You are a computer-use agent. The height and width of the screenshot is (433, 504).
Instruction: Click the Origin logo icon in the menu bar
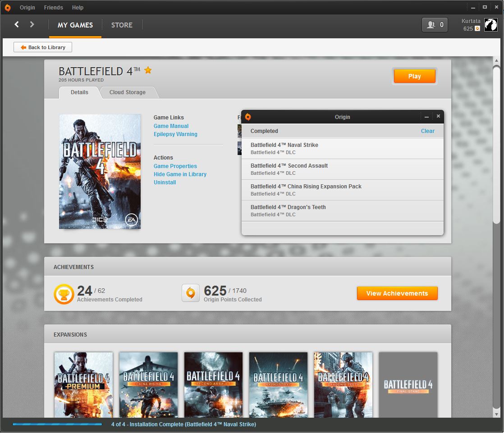7,7
